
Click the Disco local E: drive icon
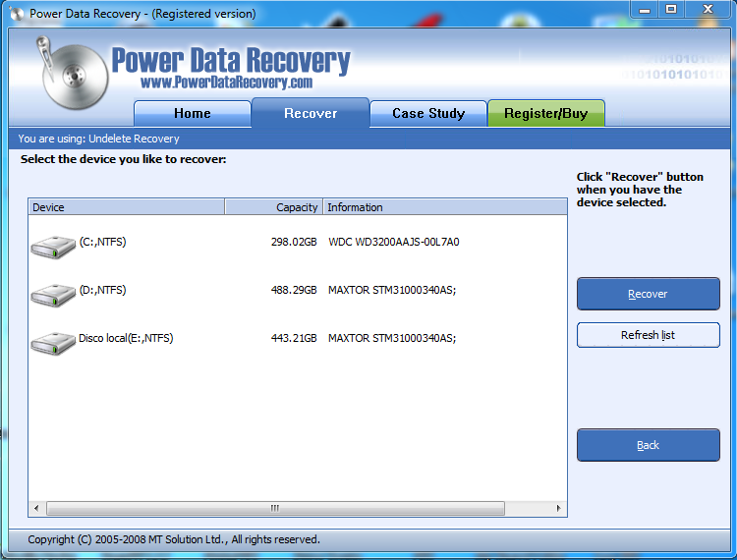(x=53, y=343)
